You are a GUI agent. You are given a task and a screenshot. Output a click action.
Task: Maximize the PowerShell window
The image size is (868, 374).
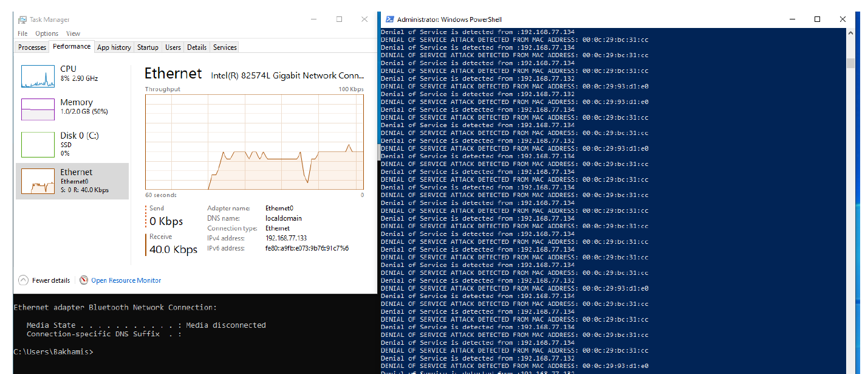818,19
